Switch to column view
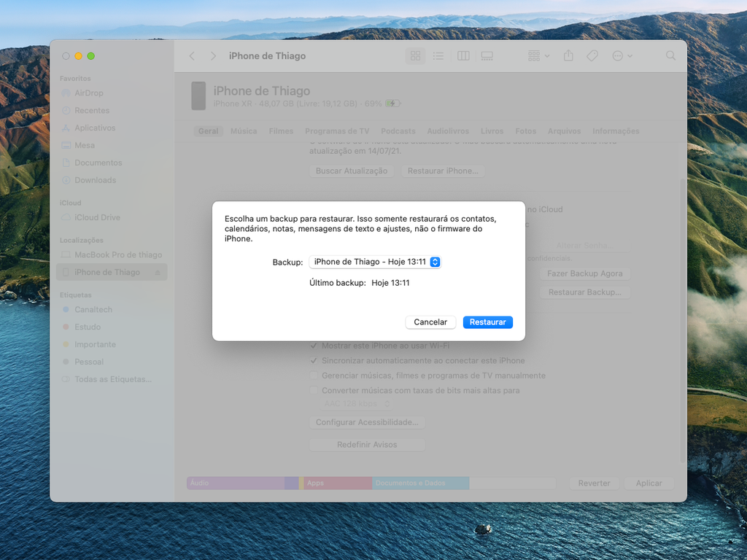This screenshot has height=560, width=747. coord(463,55)
